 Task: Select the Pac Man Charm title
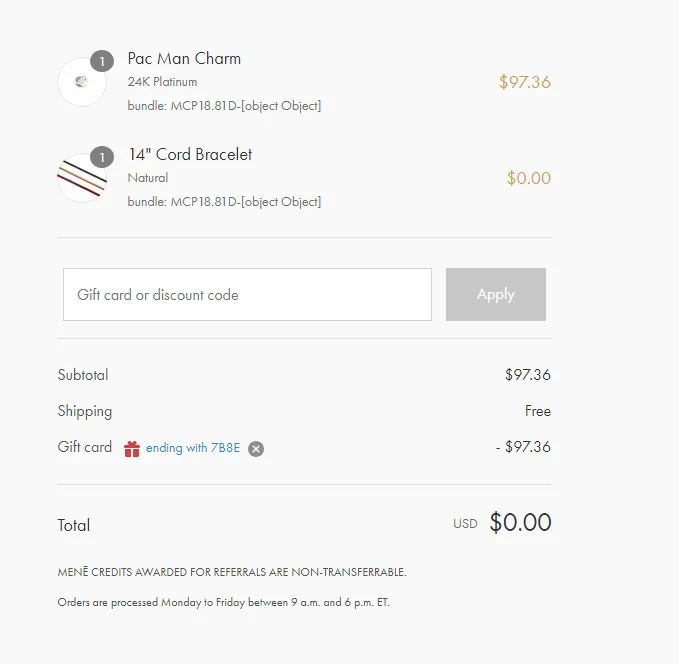click(x=184, y=58)
